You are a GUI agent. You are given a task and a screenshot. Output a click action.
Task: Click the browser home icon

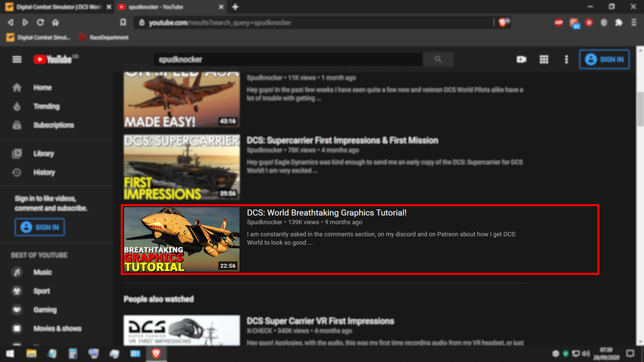[x=55, y=23]
